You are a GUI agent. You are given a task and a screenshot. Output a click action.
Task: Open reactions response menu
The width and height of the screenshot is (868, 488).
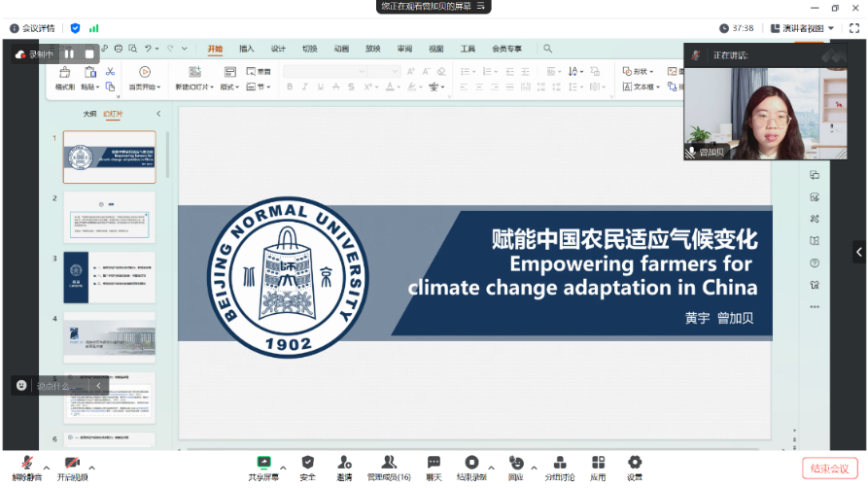pyautogui.click(x=516, y=468)
